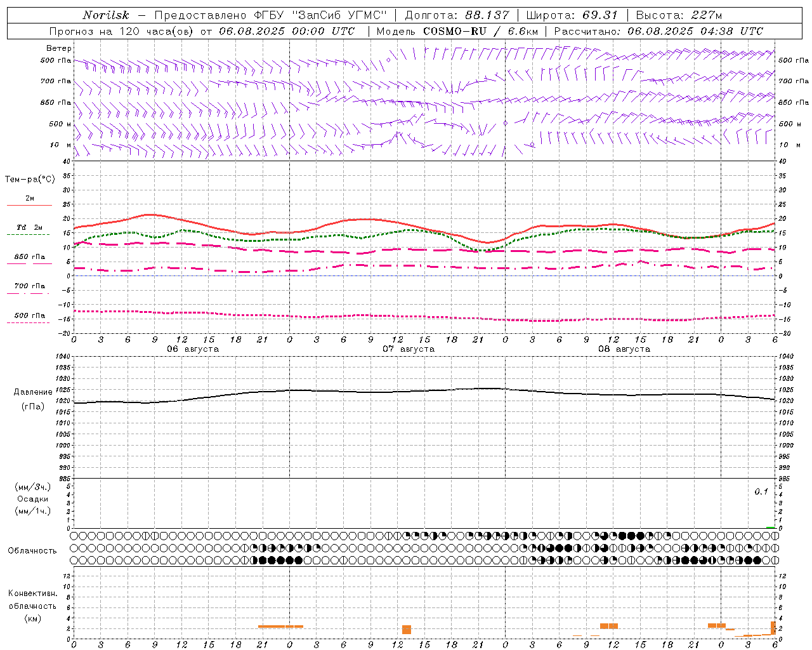The width and height of the screenshot is (812, 650).
Task: Click the Рассчитано: 06.08.2025 04:38 UTC timestamp
Action: tap(658, 31)
